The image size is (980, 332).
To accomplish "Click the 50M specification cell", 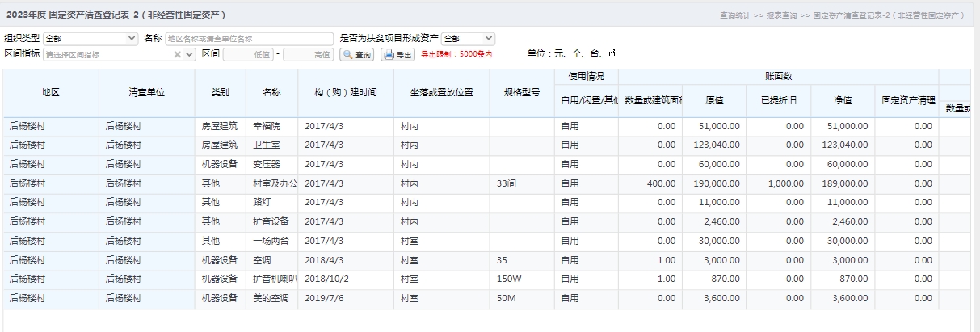I will (521, 298).
